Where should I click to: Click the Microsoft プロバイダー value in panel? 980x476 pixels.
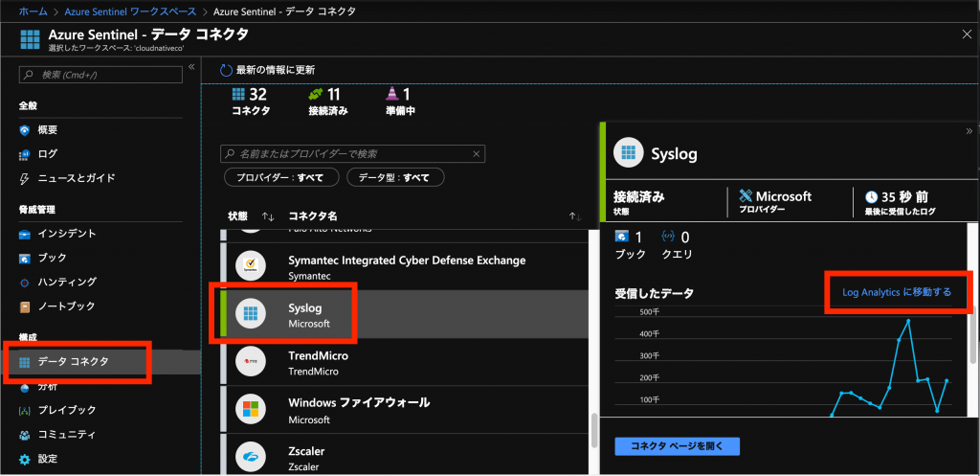coord(784,196)
